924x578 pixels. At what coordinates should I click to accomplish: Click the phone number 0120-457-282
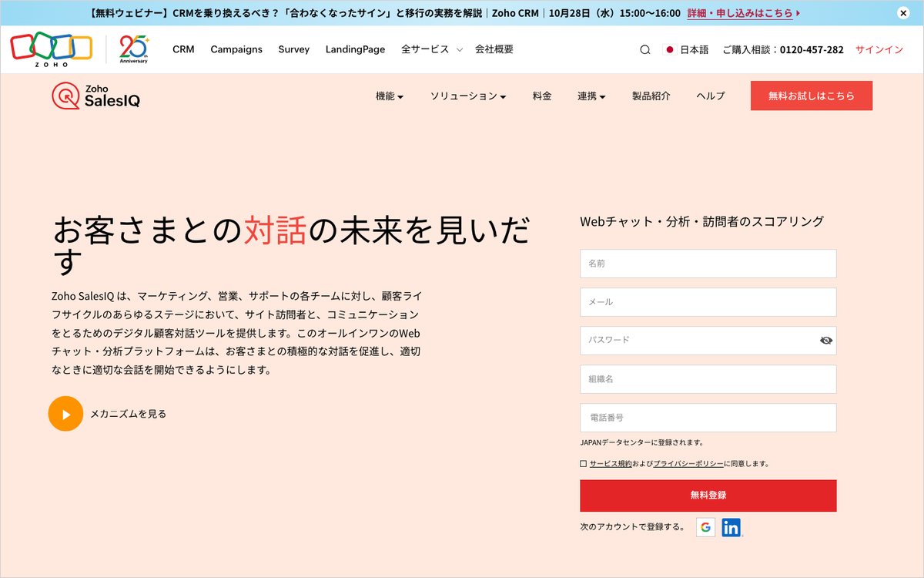(812, 49)
